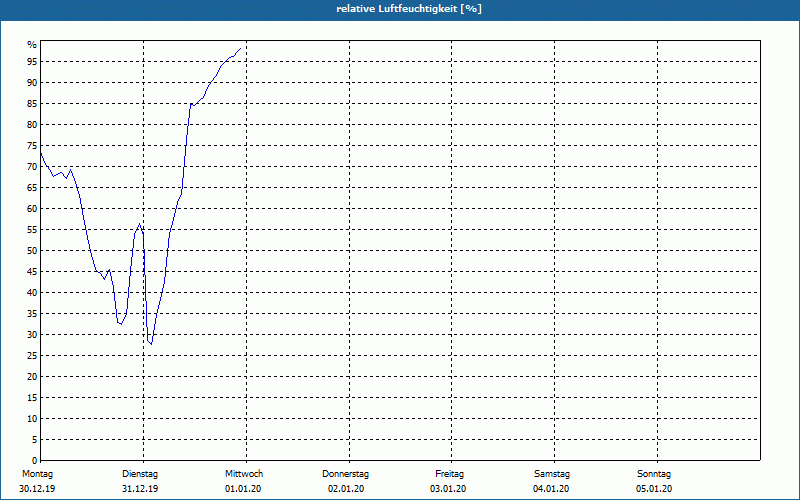This screenshot has width=800, height=500.
Task: Click the y-axis value 40
Action: 32,292
